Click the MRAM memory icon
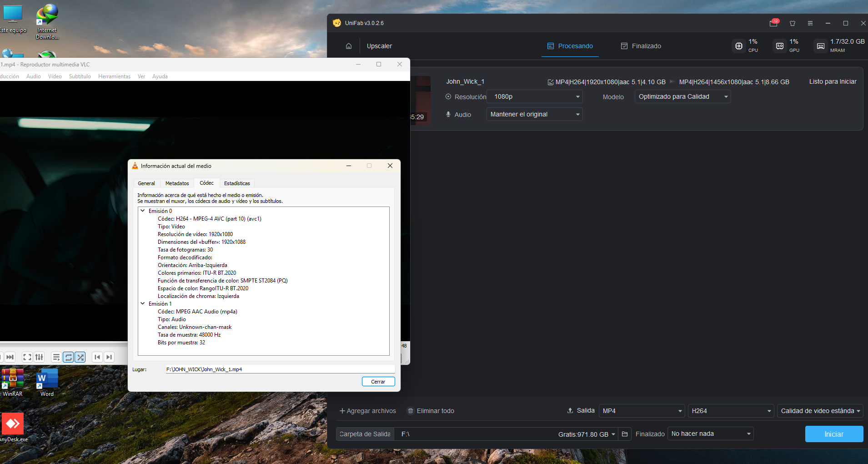 click(x=821, y=46)
